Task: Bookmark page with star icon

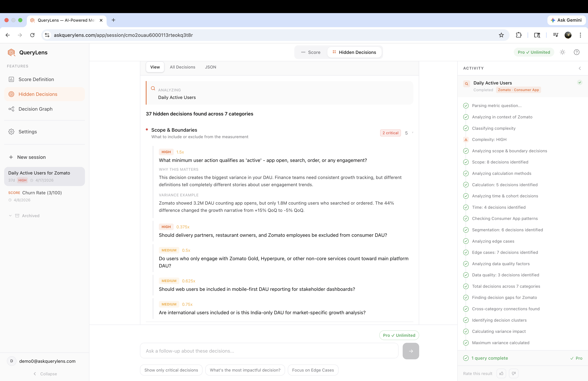Action: click(501, 35)
